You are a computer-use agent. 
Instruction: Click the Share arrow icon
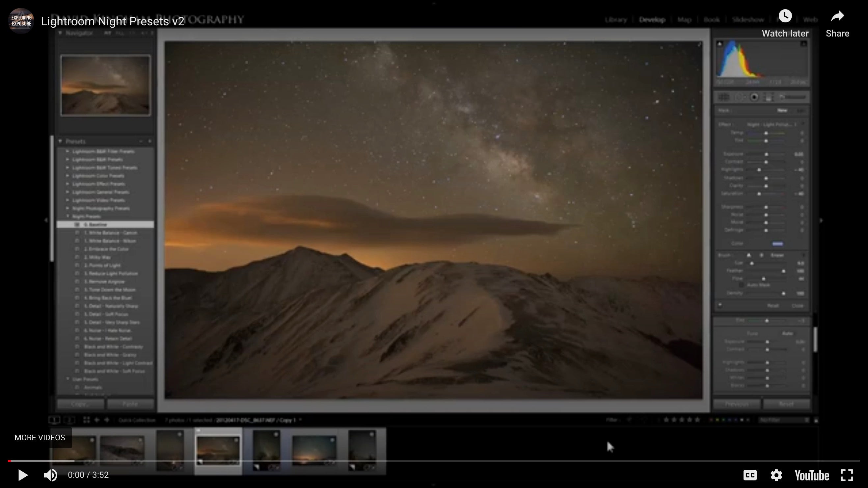(837, 16)
